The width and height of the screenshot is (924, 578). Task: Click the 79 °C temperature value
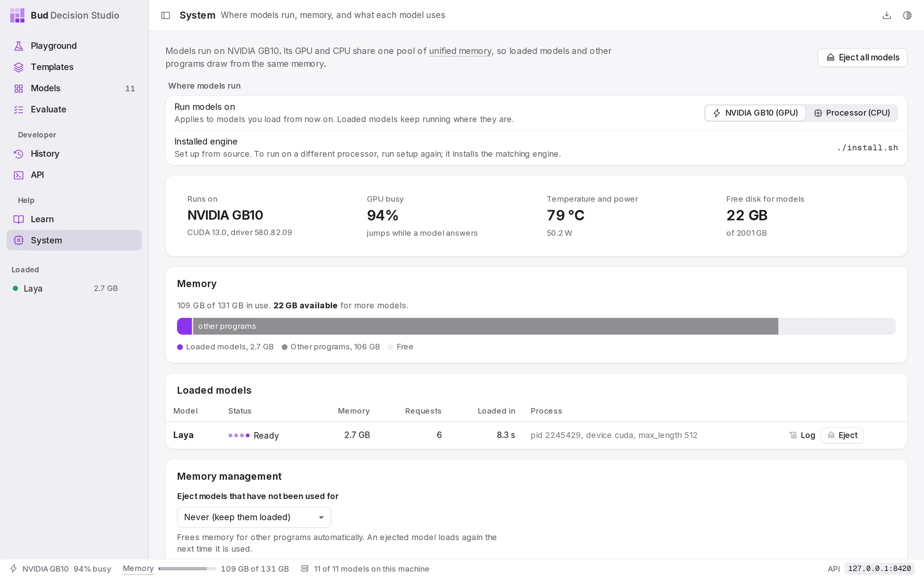(x=565, y=215)
